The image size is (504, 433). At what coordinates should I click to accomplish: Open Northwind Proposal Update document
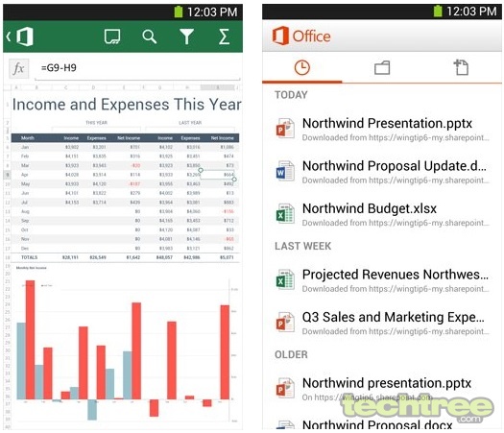(382, 171)
